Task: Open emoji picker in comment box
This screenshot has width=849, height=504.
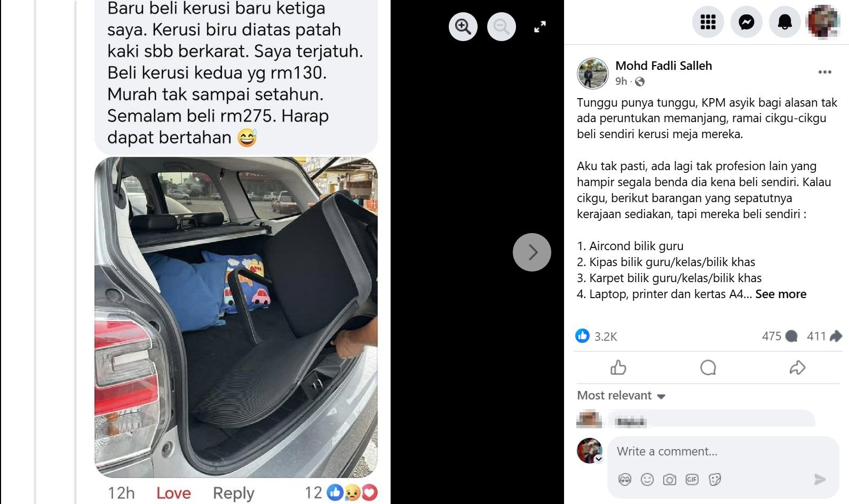Action: tap(647, 479)
